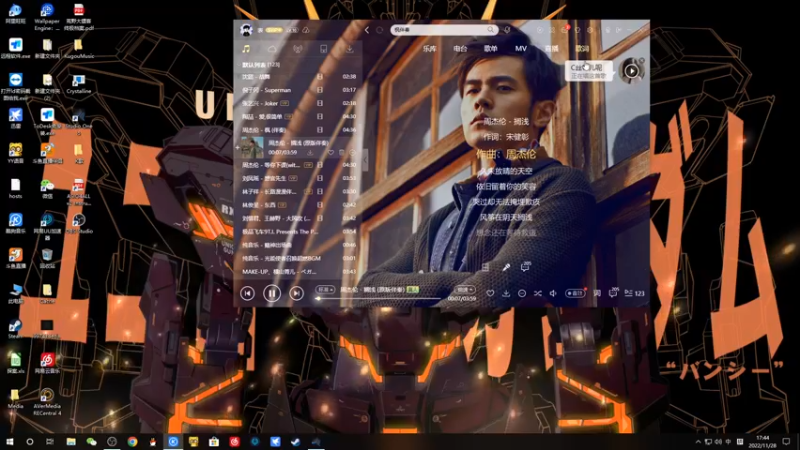
Task: Click lyric line 风筝在阴天搁浅
Action: pos(506,217)
